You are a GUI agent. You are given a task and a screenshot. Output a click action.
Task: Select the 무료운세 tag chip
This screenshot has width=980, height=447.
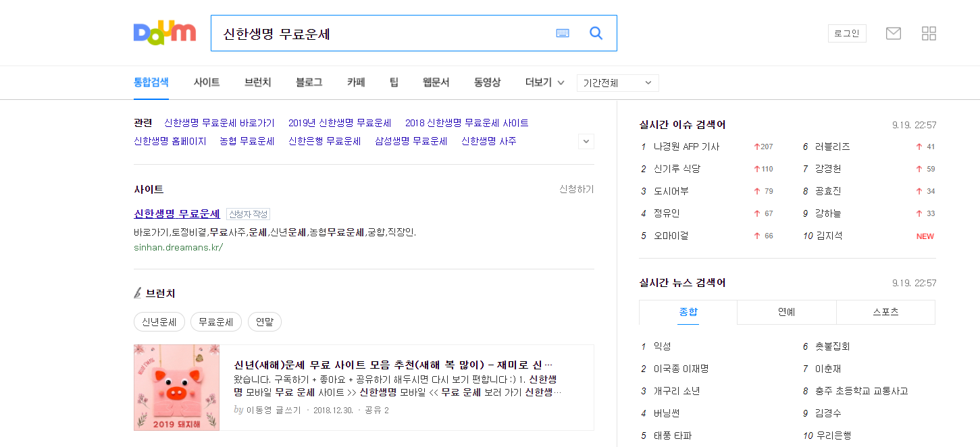216,322
